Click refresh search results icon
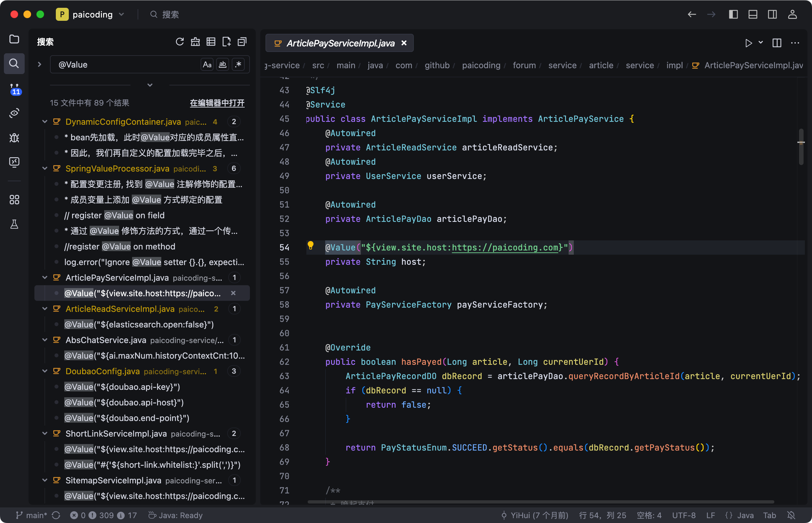The image size is (812, 523). pos(179,42)
